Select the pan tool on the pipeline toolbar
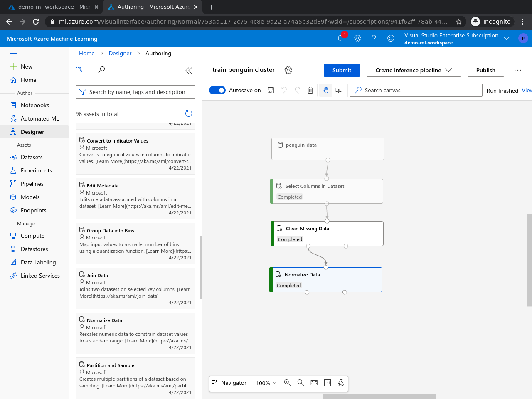 point(325,90)
